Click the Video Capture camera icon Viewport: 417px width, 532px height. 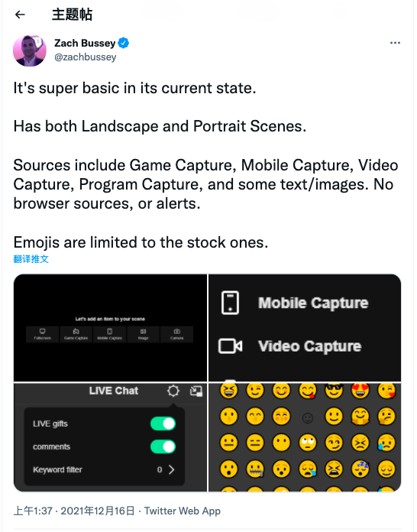click(x=230, y=346)
